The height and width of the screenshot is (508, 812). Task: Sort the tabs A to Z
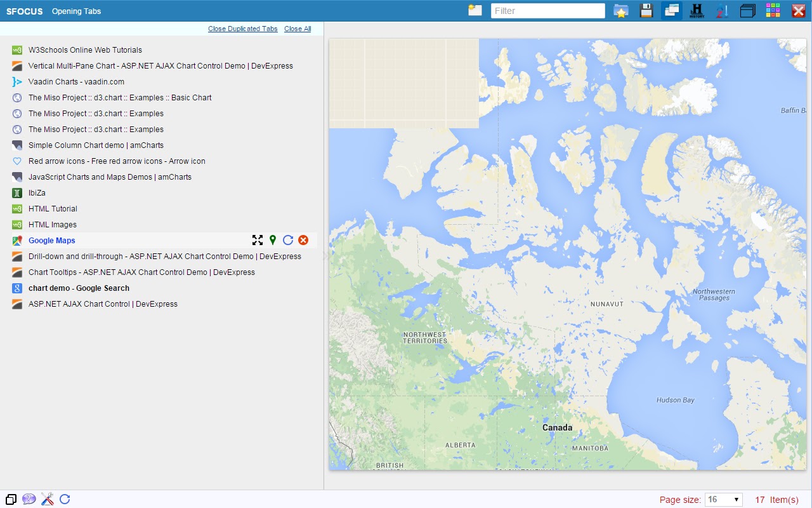[722, 11]
